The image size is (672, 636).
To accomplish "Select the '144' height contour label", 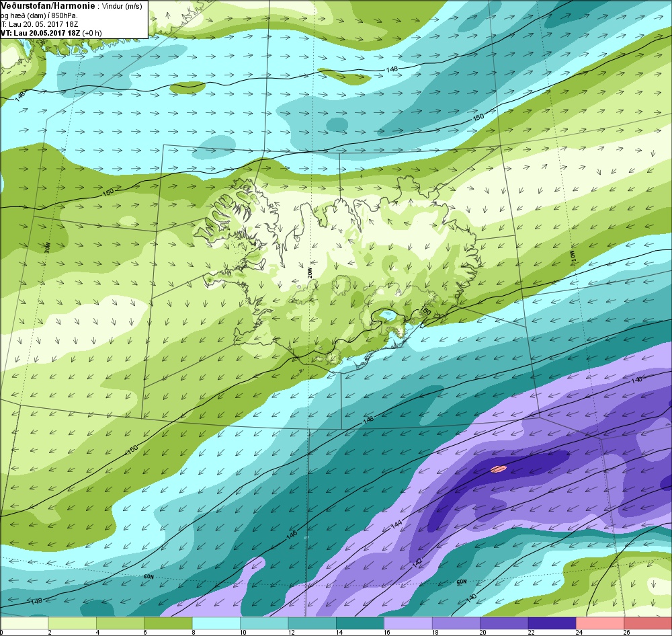I will pyautogui.click(x=396, y=524).
